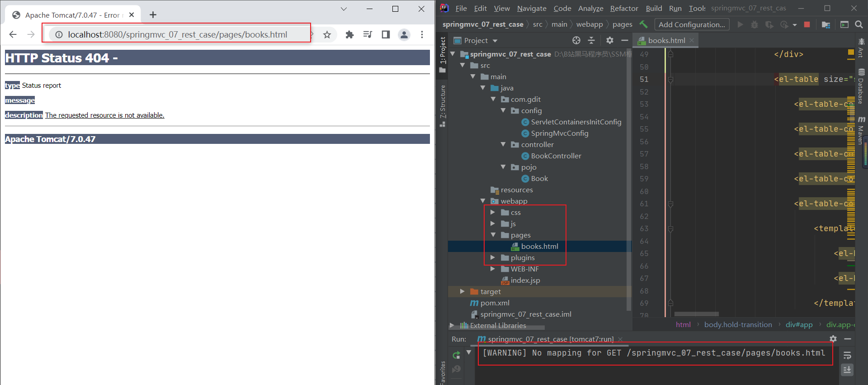Open Chrome three-dot menu
Image resolution: width=868 pixels, height=385 pixels.
[x=422, y=34]
